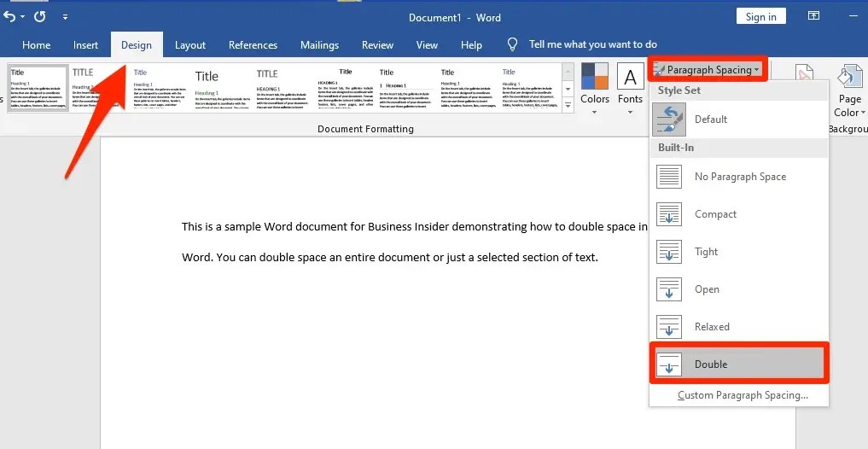Select the Default style set icon
The image size is (868, 449).
(669, 119)
